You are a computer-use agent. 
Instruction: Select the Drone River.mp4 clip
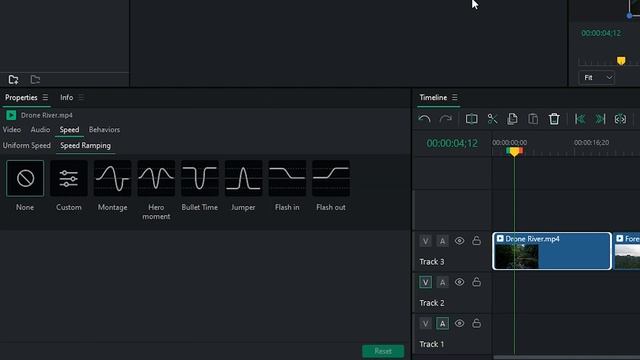[x=552, y=251]
